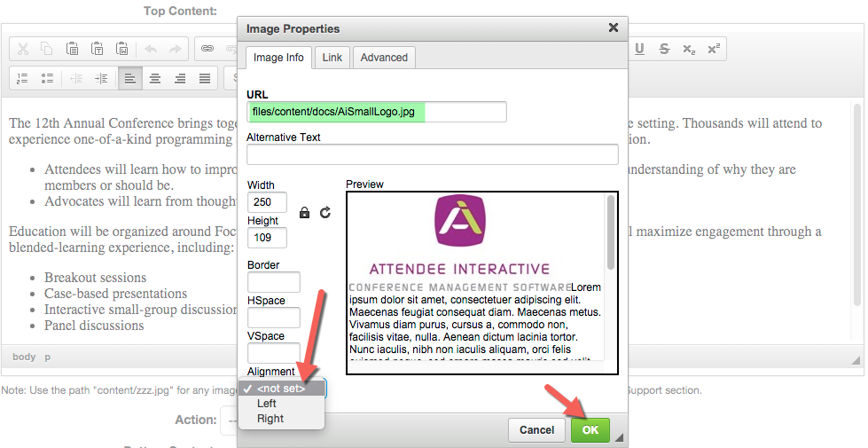Toggle the align left button
Image resolution: width=868 pixels, height=448 pixels.
click(x=129, y=79)
